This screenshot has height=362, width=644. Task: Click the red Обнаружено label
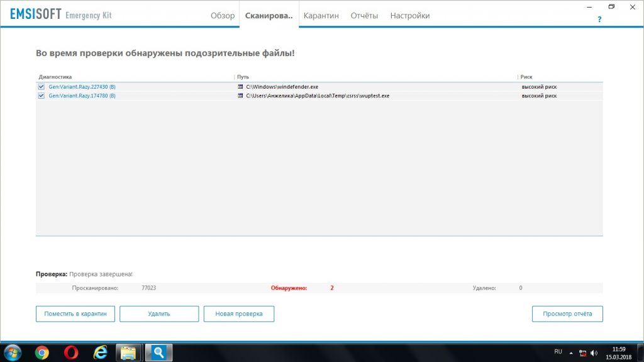click(x=289, y=288)
